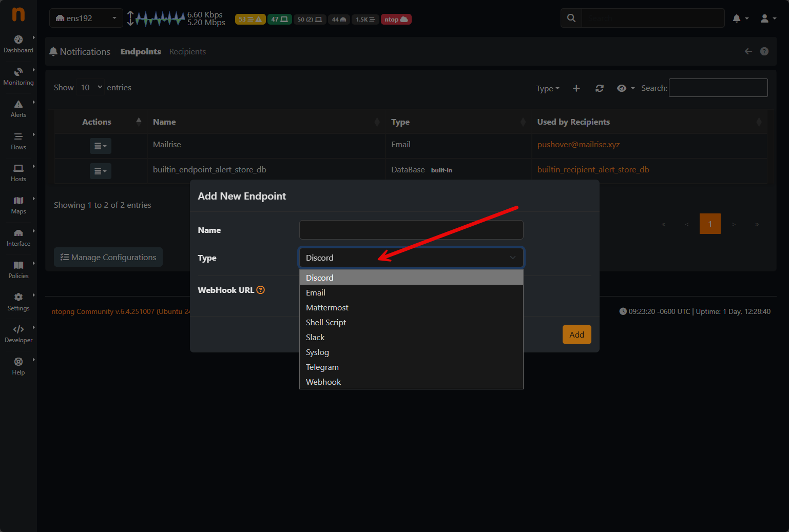Open the eye column visibility menu
Image resolution: width=789 pixels, height=532 pixels.
coord(625,88)
